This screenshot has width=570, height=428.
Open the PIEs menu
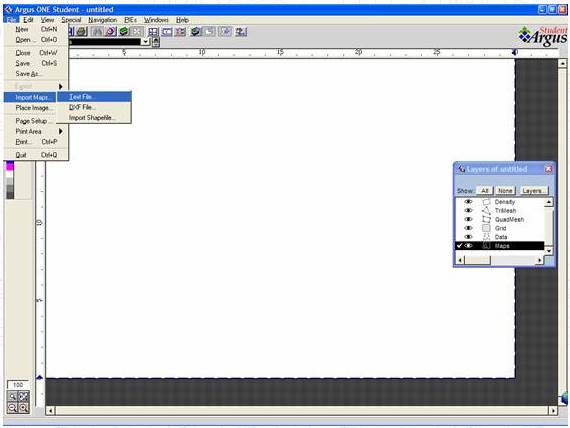131,20
